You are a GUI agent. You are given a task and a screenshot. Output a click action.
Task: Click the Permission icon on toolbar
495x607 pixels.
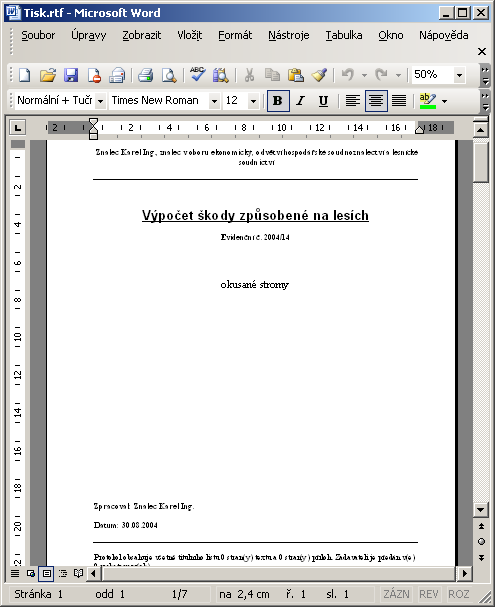[x=94, y=75]
